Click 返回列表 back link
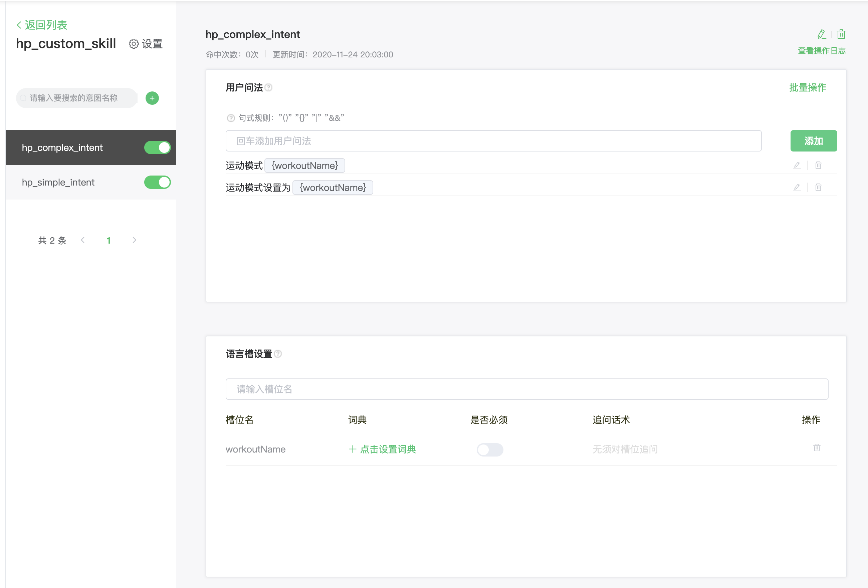Screen dimensions: 868x588 point(42,25)
